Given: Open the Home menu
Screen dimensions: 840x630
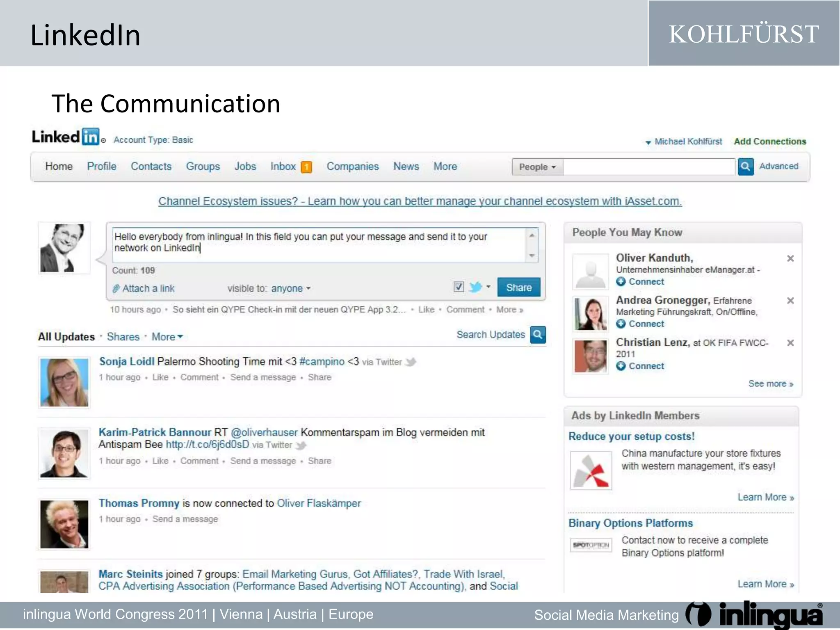Looking at the screenshot, I should click(59, 167).
